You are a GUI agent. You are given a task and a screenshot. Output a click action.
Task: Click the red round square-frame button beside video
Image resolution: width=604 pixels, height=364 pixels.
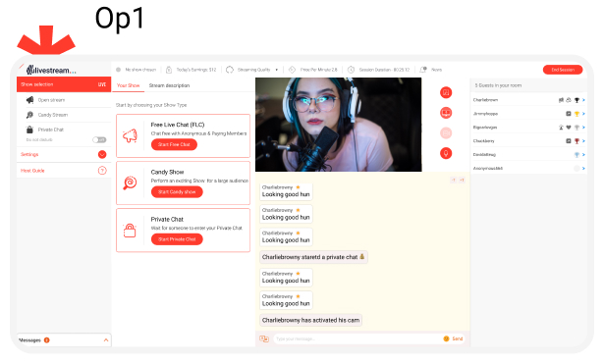click(x=446, y=92)
